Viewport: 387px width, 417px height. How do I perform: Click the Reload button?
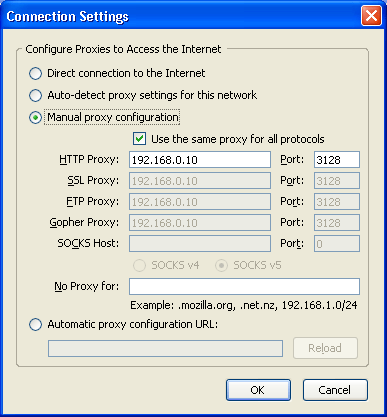point(325,348)
